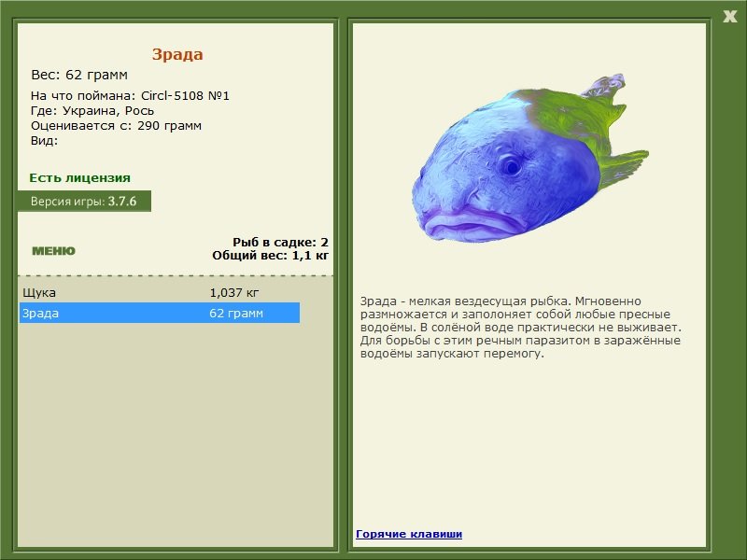Click the Зрада fish description paragraph

pyautogui.click(x=521, y=328)
